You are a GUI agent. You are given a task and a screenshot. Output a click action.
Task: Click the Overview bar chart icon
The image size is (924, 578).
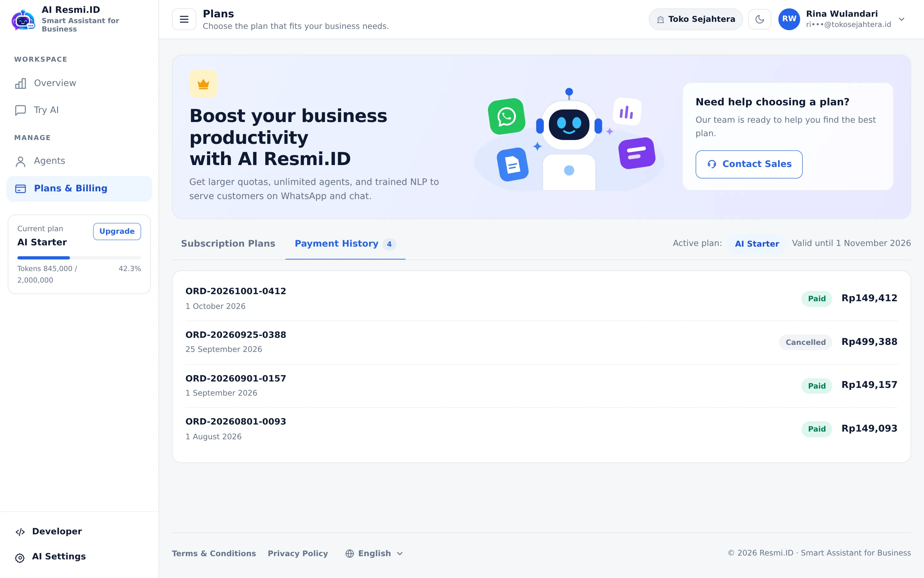coord(21,83)
